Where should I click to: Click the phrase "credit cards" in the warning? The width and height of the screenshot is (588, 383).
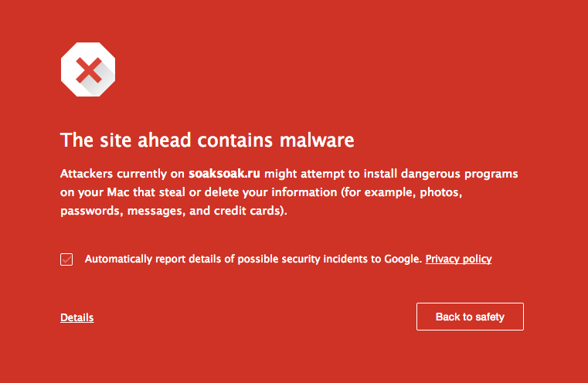tap(251, 210)
